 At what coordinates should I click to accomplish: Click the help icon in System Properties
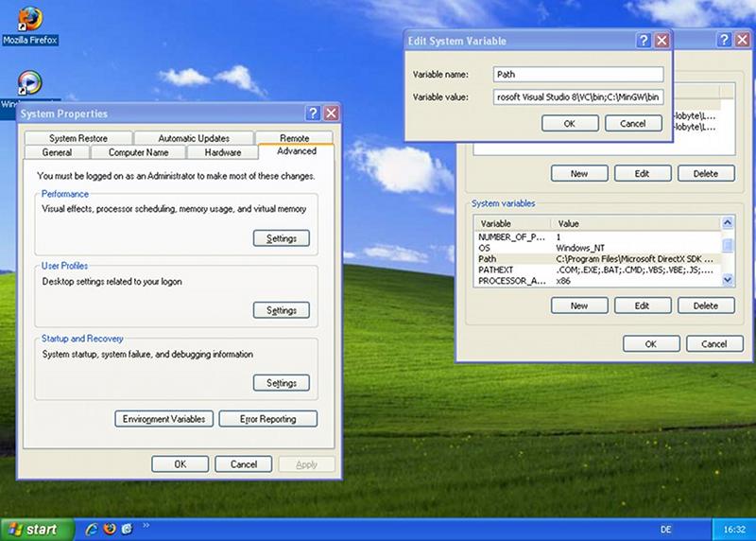tap(313, 113)
